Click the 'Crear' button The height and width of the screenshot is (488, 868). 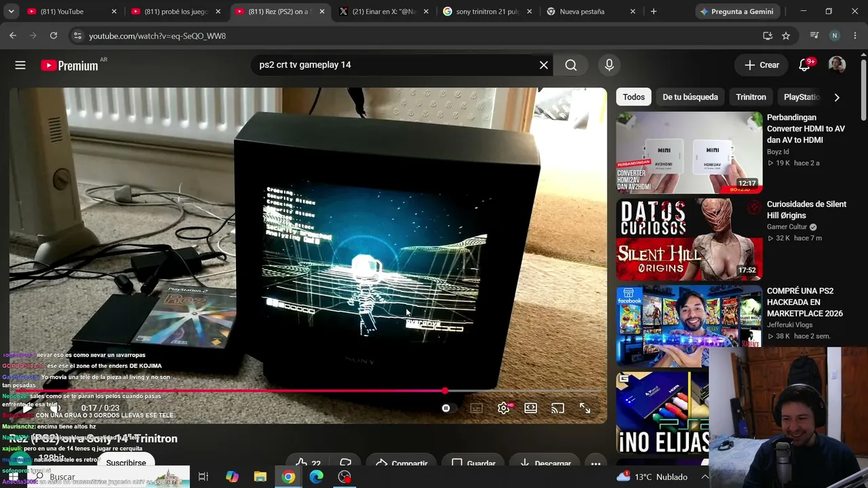[x=762, y=65]
